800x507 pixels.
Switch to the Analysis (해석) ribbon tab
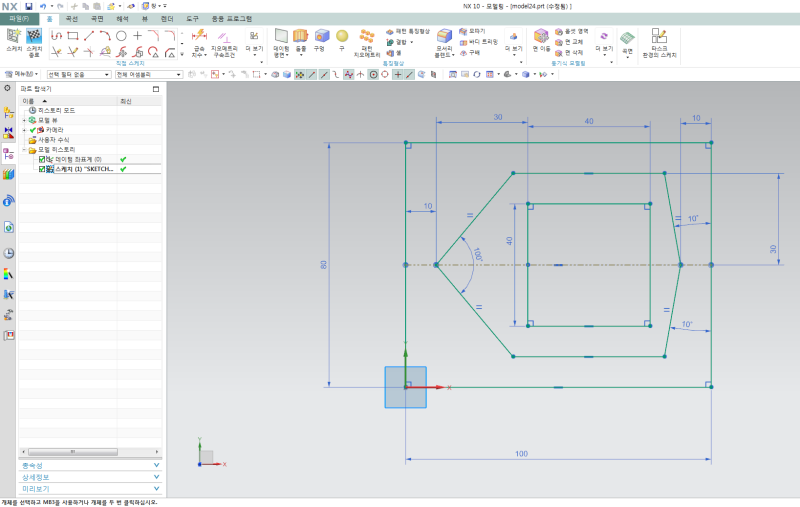pyautogui.click(x=122, y=18)
